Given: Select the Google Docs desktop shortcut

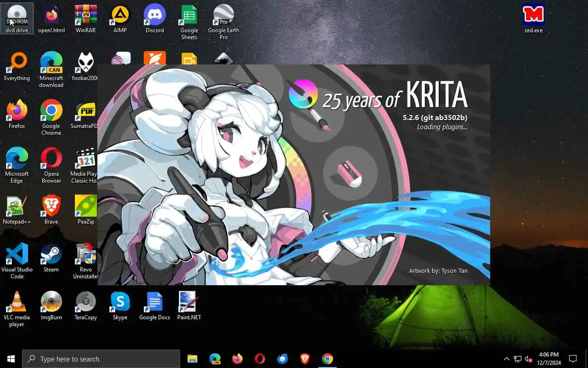Looking at the screenshot, I should pyautogui.click(x=155, y=306).
